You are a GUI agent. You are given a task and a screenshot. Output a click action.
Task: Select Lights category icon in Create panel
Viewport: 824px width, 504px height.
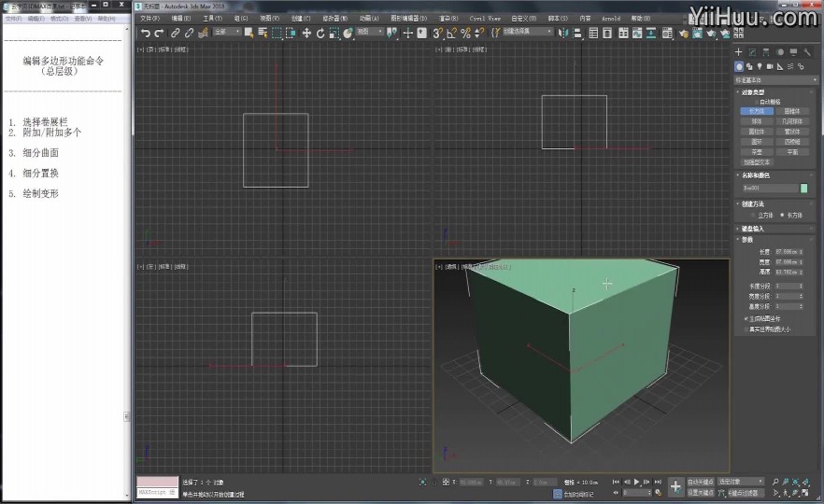pyautogui.click(x=760, y=66)
